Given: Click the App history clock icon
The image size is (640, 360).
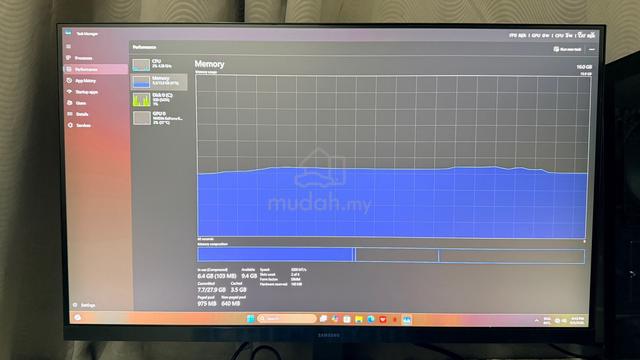Looking at the screenshot, I should [x=69, y=81].
